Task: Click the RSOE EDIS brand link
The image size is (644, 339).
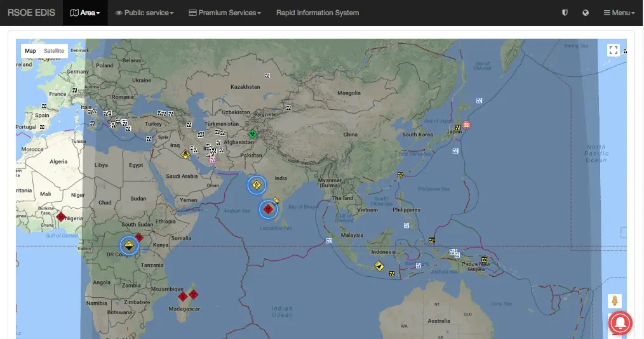Action: (31, 13)
